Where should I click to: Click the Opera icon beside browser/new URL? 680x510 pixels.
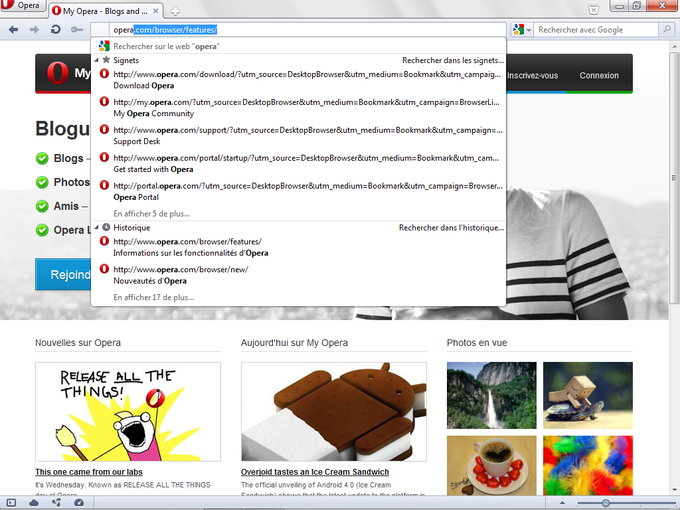pos(104,269)
